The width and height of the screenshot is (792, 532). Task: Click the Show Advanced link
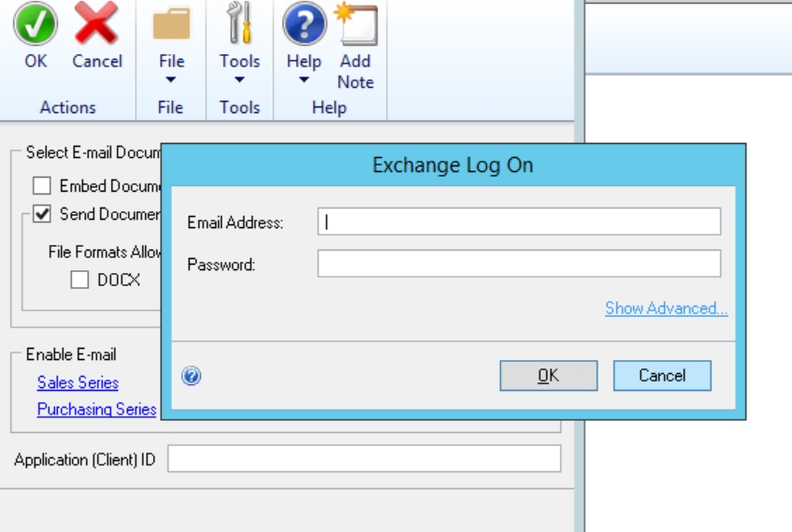666,308
